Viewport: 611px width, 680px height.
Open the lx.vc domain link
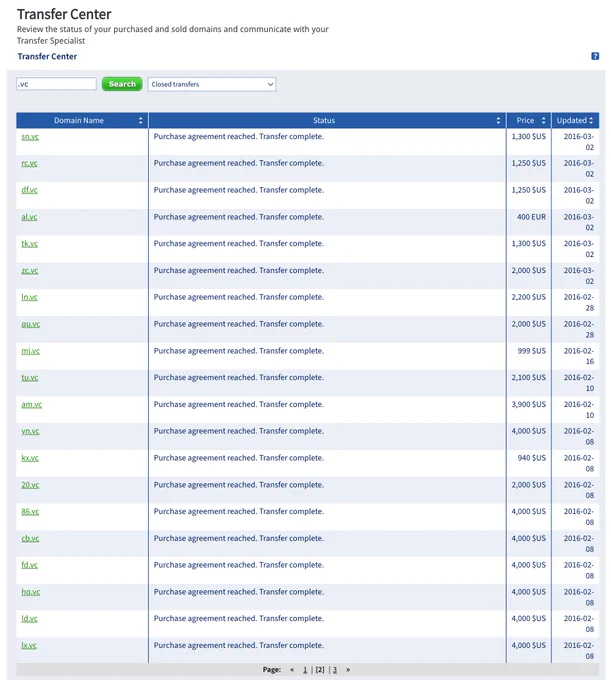click(x=29, y=646)
